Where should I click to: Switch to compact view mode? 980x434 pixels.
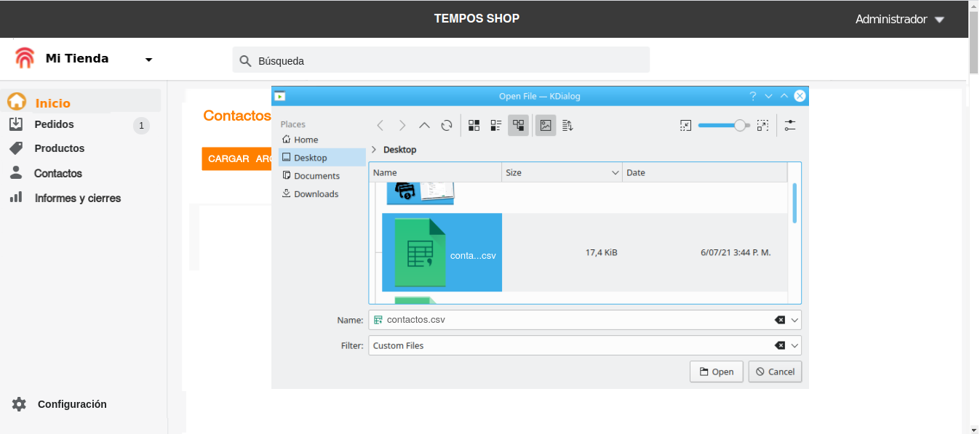pyautogui.click(x=495, y=125)
